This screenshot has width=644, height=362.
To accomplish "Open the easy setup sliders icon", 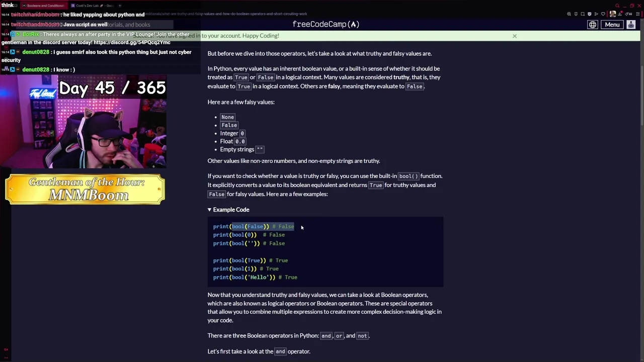I will tap(637, 14).
